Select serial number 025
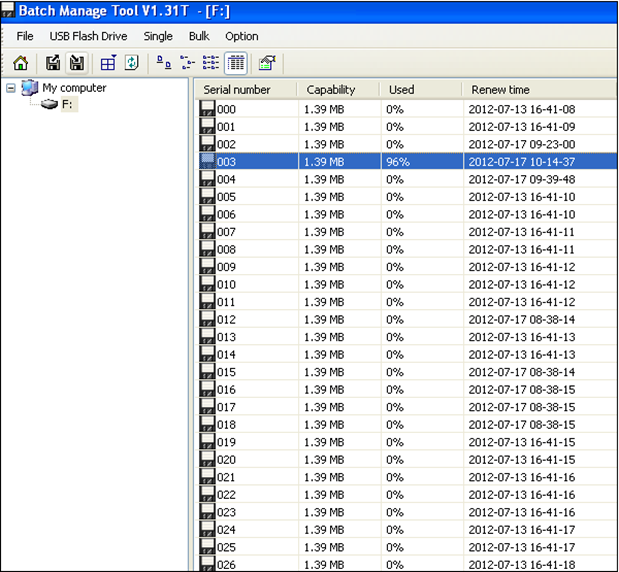Viewport: 619px width, 572px height. [226, 547]
